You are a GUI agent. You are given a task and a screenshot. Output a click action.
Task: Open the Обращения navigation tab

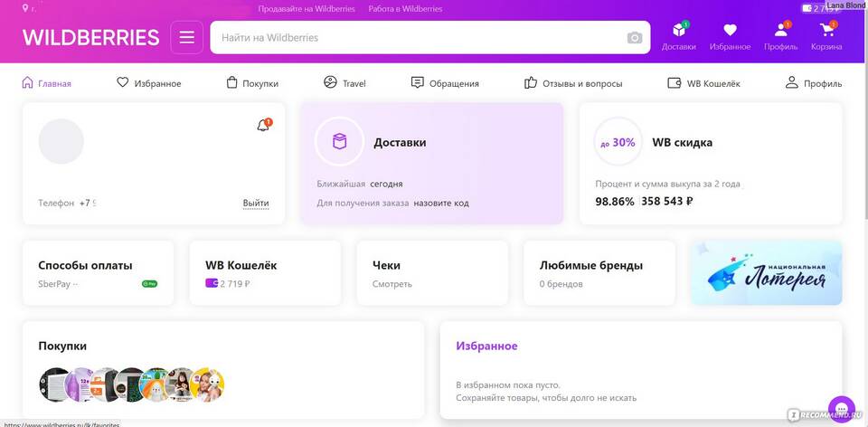(x=445, y=83)
